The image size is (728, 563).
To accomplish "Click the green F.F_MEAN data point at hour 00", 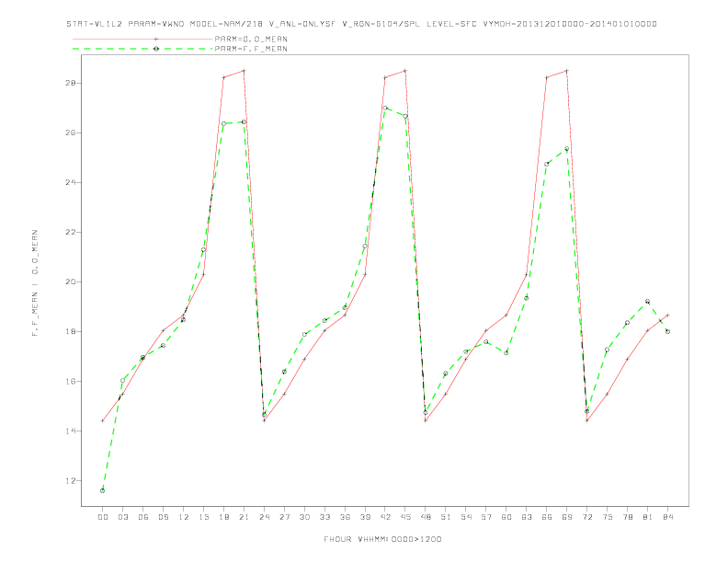I will coord(103,490).
